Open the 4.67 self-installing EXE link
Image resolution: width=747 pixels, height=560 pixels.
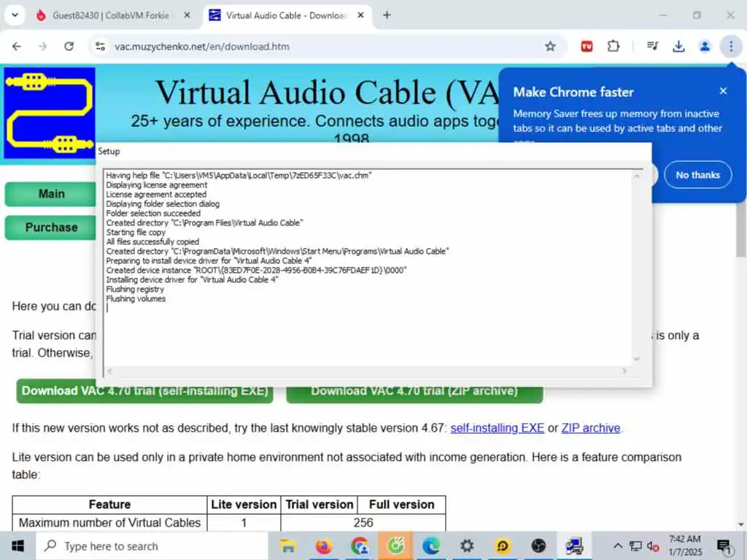497,428
